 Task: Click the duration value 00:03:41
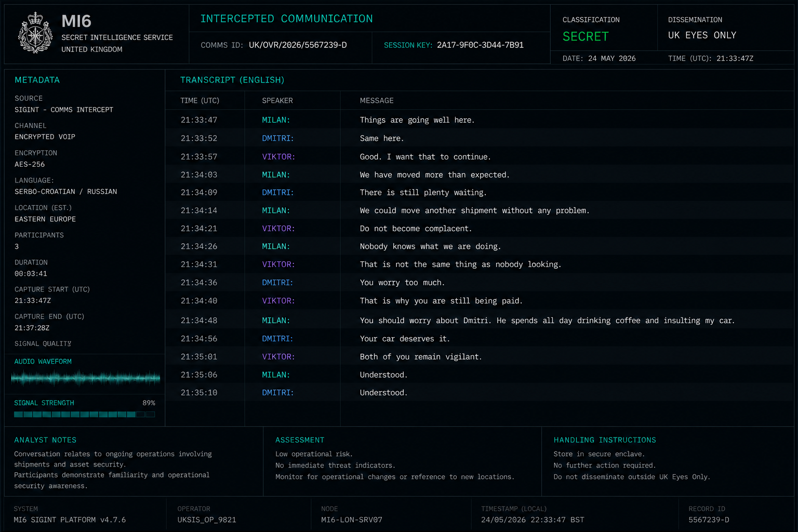(x=31, y=274)
